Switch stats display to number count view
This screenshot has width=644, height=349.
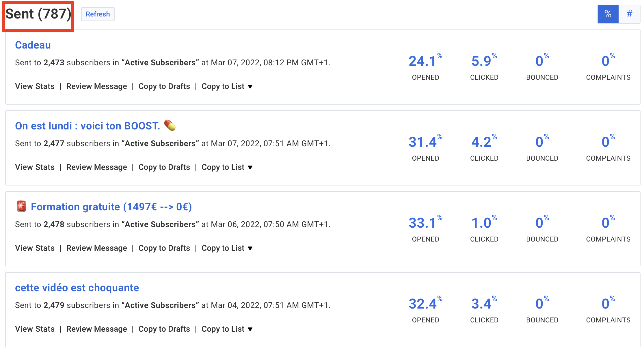630,14
